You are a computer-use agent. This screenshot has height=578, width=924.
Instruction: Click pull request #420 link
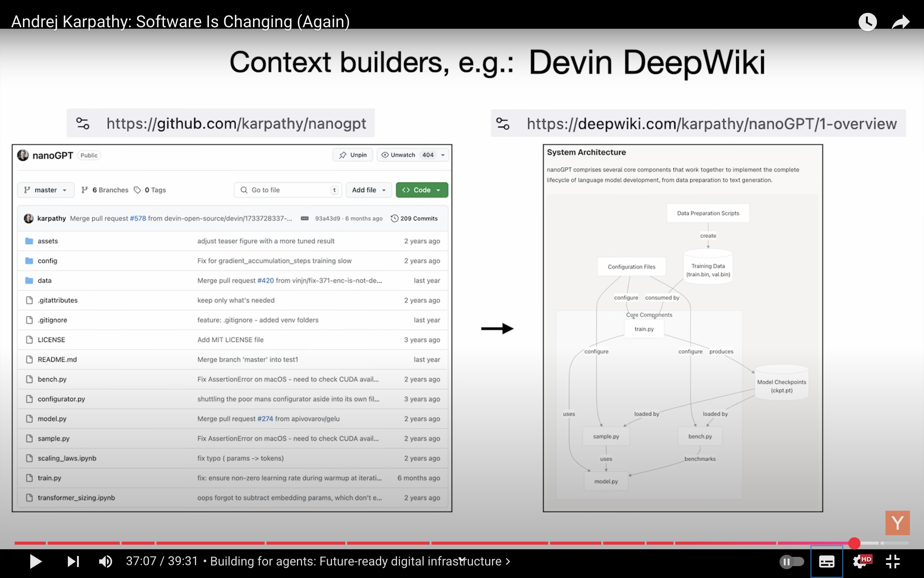265,280
